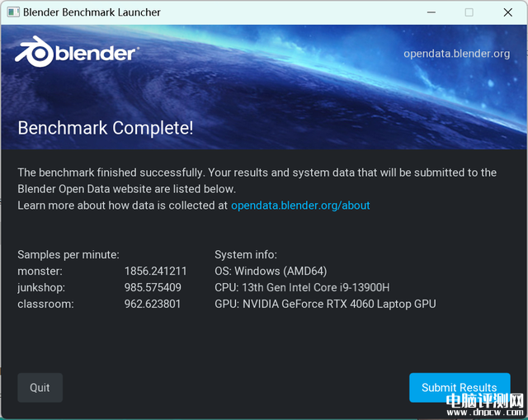Click the 'Samples per minute:' heading
528x420 pixels.
point(68,255)
